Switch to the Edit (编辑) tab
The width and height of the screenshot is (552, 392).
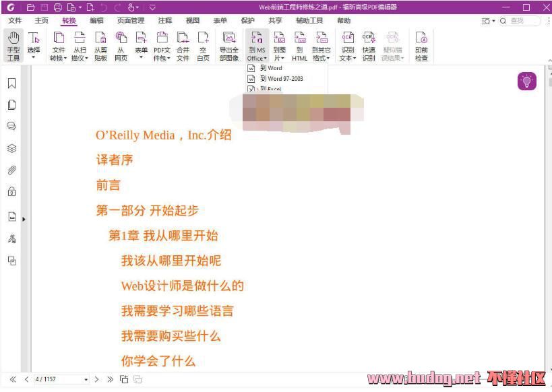tap(96, 21)
